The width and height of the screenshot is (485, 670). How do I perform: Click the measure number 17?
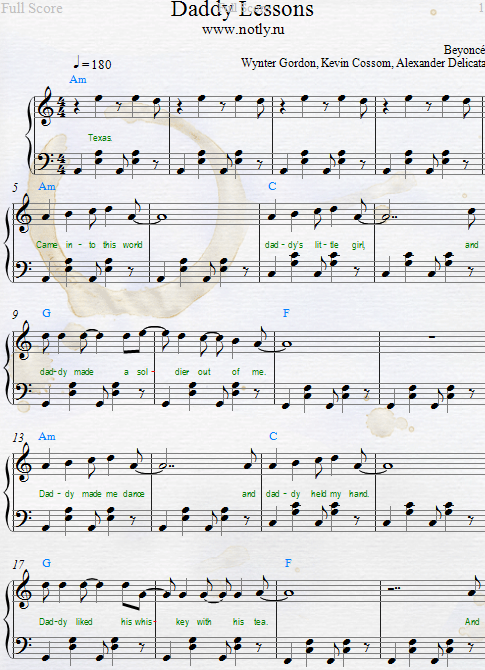click(18, 564)
